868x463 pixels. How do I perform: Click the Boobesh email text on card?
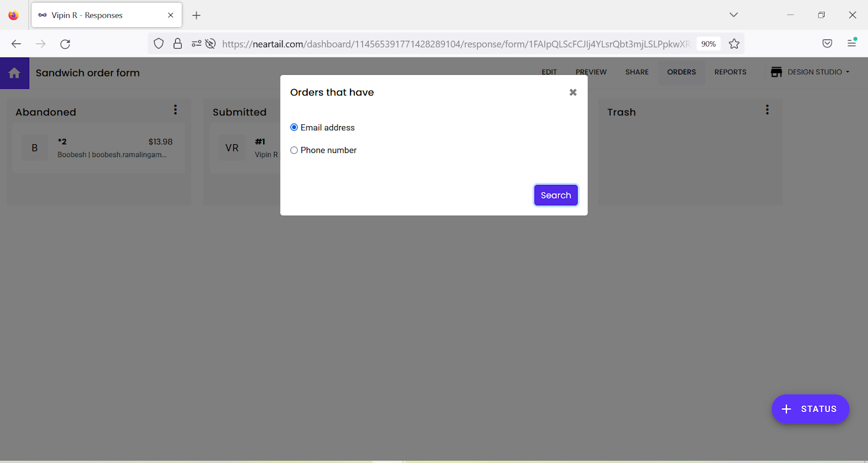129,155
